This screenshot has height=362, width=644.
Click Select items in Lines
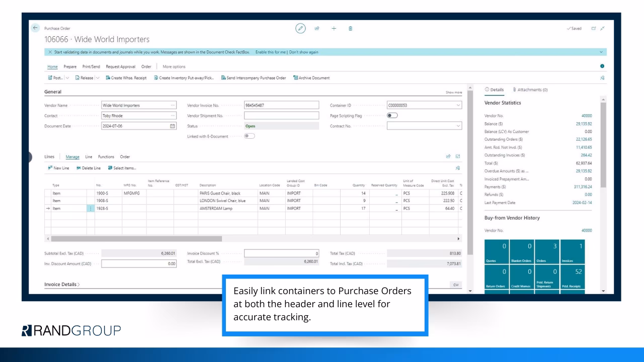(122, 168)
